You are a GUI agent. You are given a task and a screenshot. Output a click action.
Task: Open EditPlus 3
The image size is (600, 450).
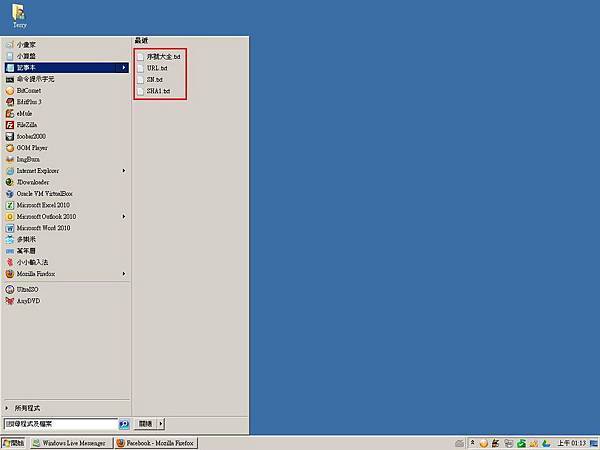point(67,102)
